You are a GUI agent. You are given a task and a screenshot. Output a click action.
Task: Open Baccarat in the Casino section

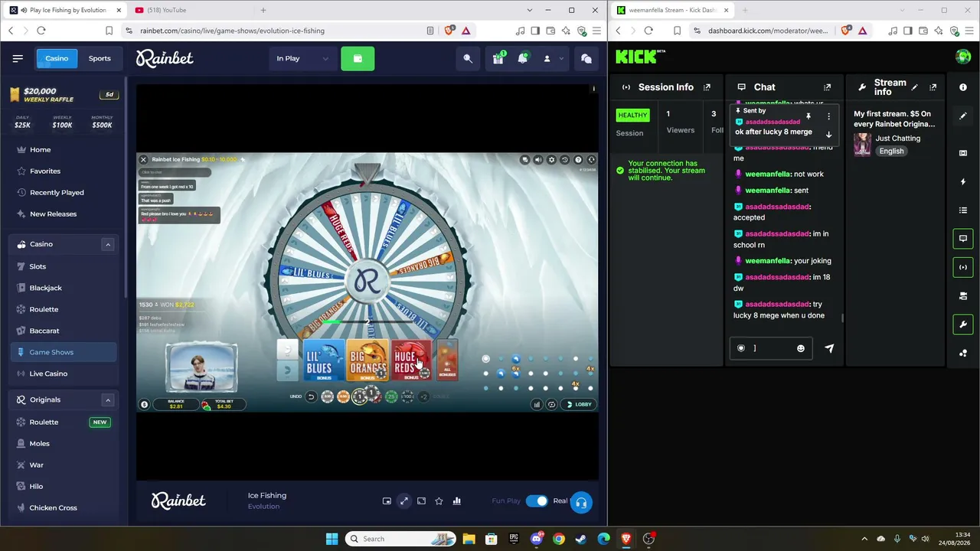(64, 331)
